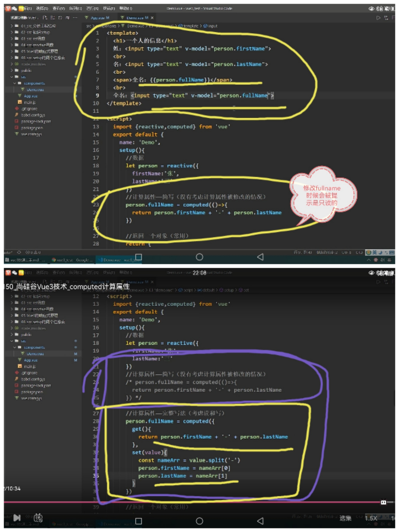
Task: Click the Collapse Folders icon in explorer
Action: click(x=68, y=18)
